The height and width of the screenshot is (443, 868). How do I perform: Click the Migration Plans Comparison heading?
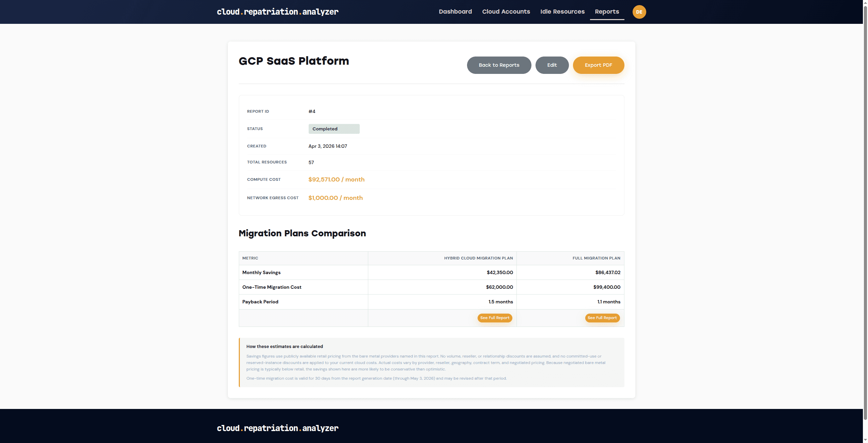tap(302, 233)
